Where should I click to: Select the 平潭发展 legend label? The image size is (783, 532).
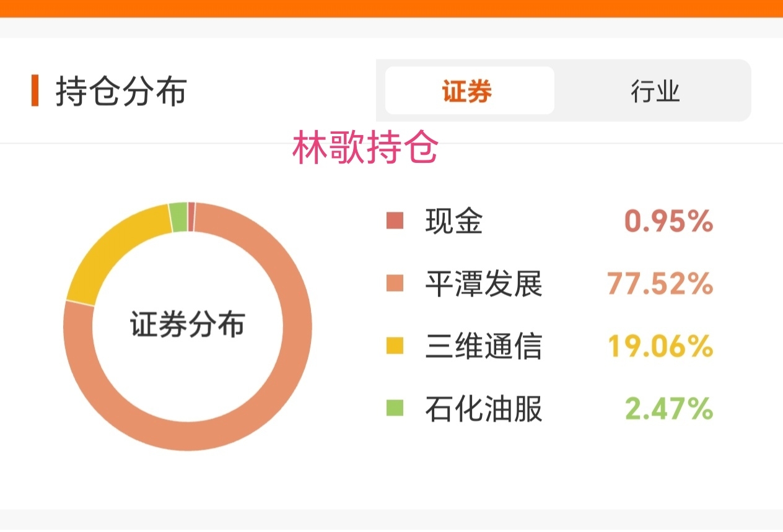pyautogui.click(x=483, y=284)
